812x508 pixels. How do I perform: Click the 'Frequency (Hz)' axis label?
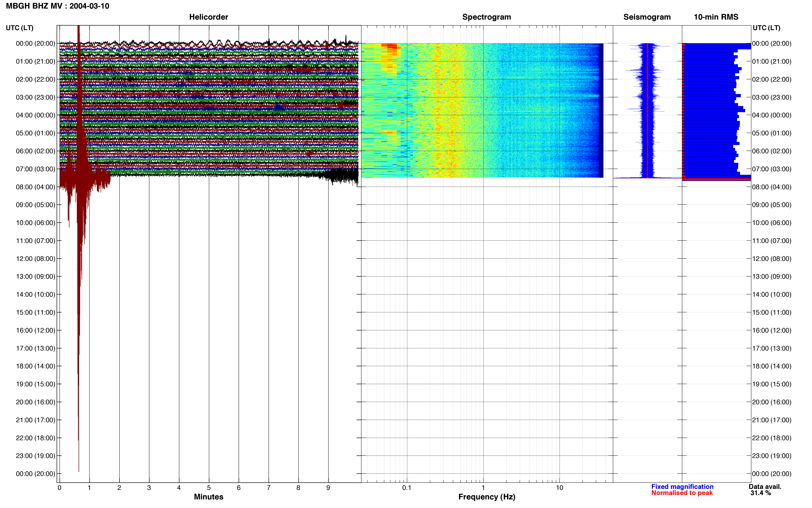coord(487,497)
